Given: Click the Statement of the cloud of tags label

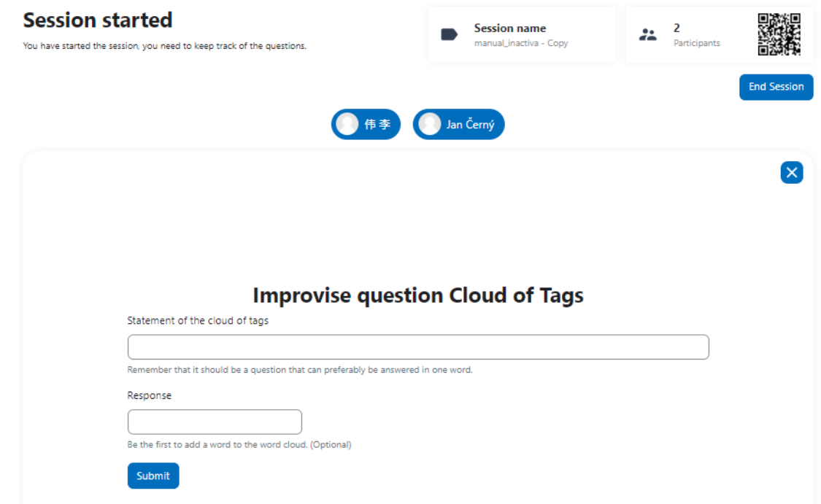Looking at the screenshot, I should coord(198,320).
